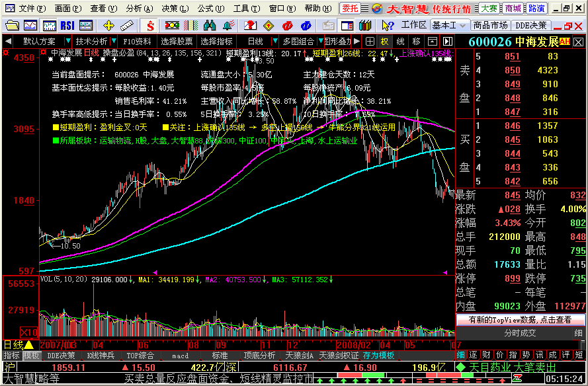The width and height of the screenshot is (588, 386).
Task: Click the 路演 button
Action: tap(537, 8)
